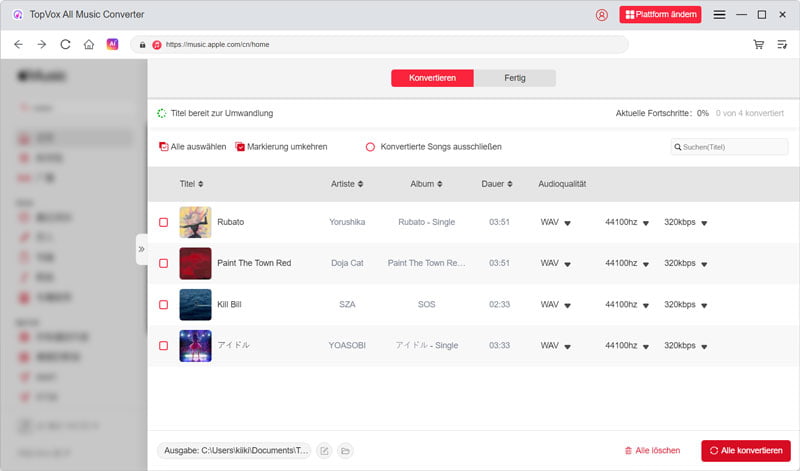Collapse the sidebar with double chevron
800x471 pixels.
(x=141, y=249)
